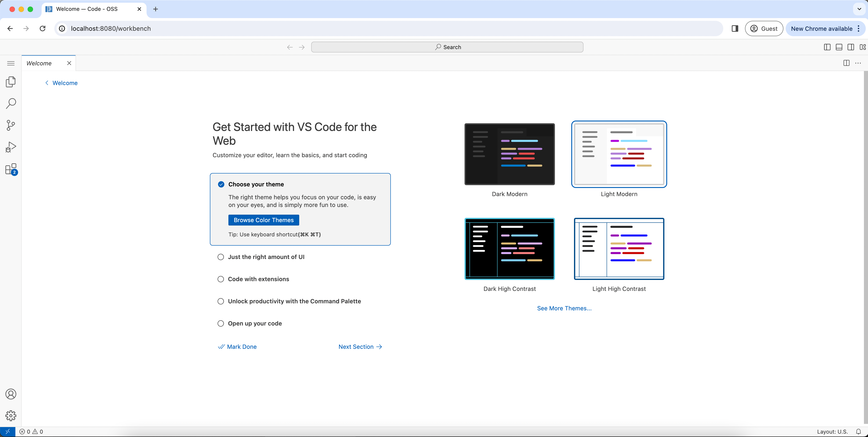Open the Accounts menu icon

click(x=11, y=394)
